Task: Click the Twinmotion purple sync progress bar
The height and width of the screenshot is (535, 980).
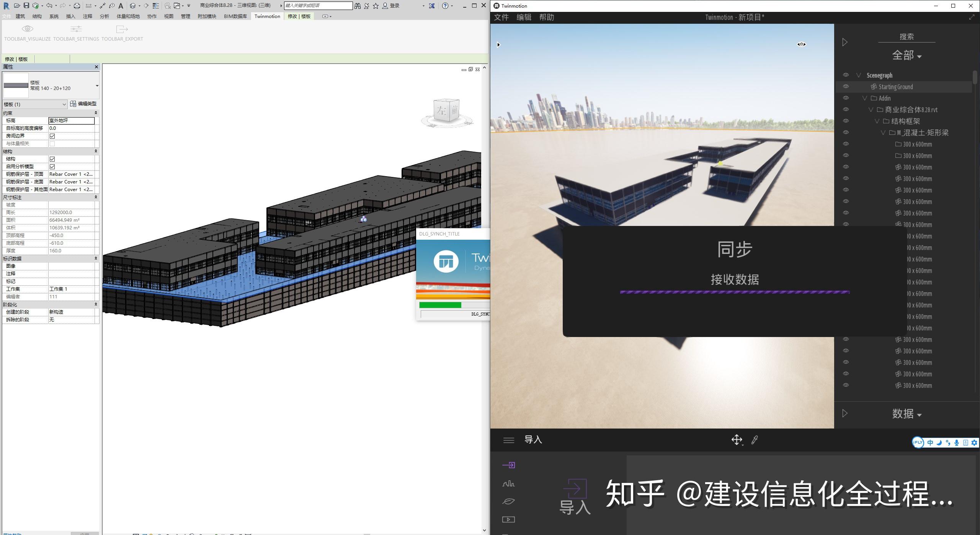Action: click(735, 292)
